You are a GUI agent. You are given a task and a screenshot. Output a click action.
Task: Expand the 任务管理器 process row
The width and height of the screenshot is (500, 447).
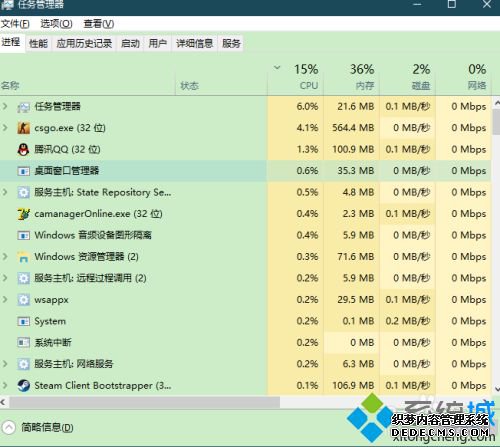(5, 106)
